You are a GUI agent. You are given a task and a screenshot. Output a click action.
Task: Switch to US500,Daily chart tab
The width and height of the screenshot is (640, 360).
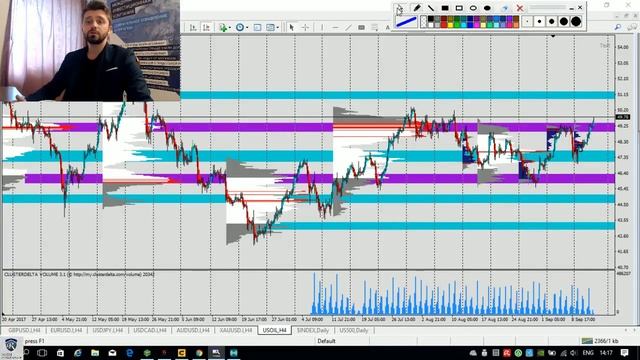[x=354, y=330]
